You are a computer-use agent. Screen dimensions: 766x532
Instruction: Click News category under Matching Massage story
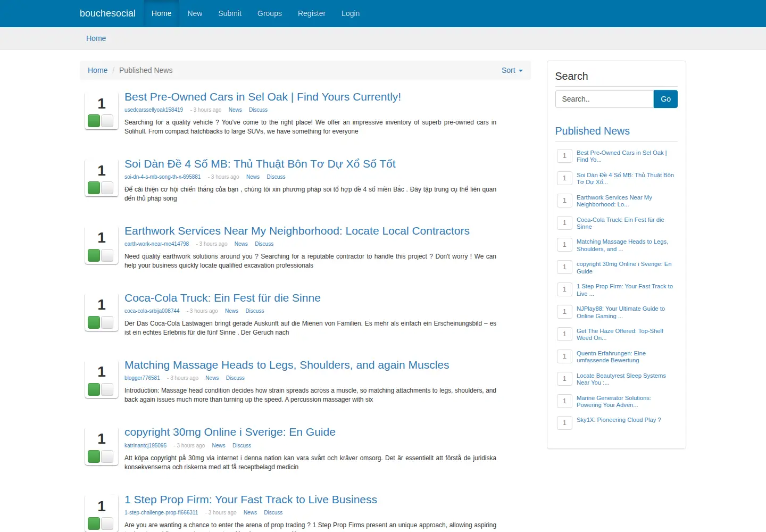click(212, 378)
